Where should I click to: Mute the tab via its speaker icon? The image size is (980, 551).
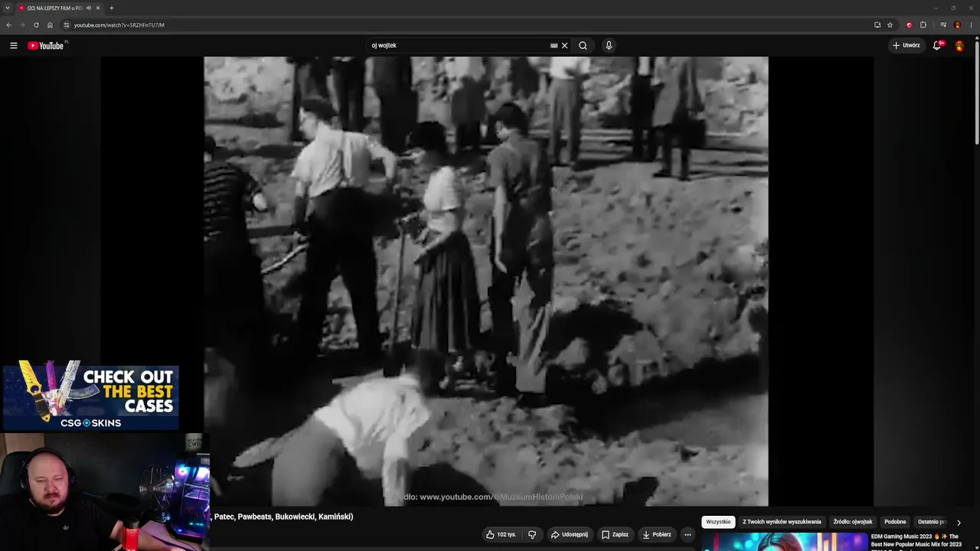tap(89, 8)
